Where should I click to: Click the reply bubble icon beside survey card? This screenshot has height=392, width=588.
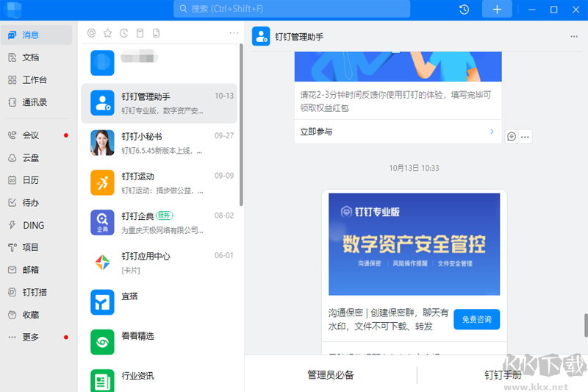tap(512, 137)
